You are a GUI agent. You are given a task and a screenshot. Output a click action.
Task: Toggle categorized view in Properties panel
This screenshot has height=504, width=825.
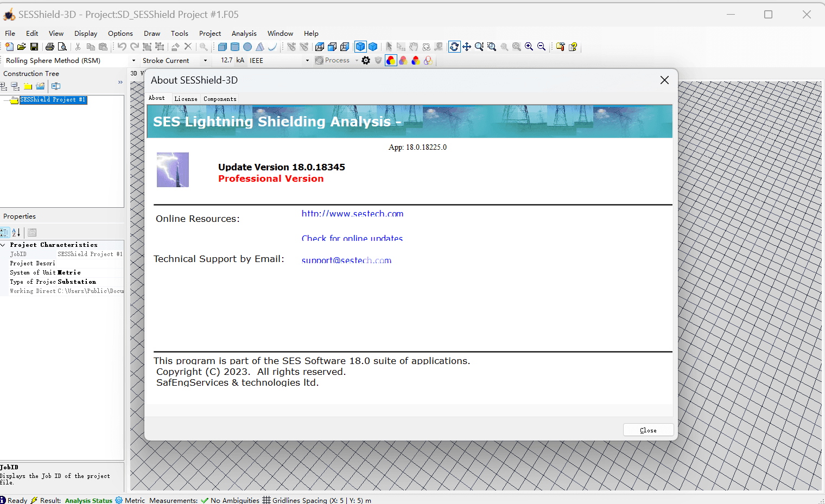(4, 232)
